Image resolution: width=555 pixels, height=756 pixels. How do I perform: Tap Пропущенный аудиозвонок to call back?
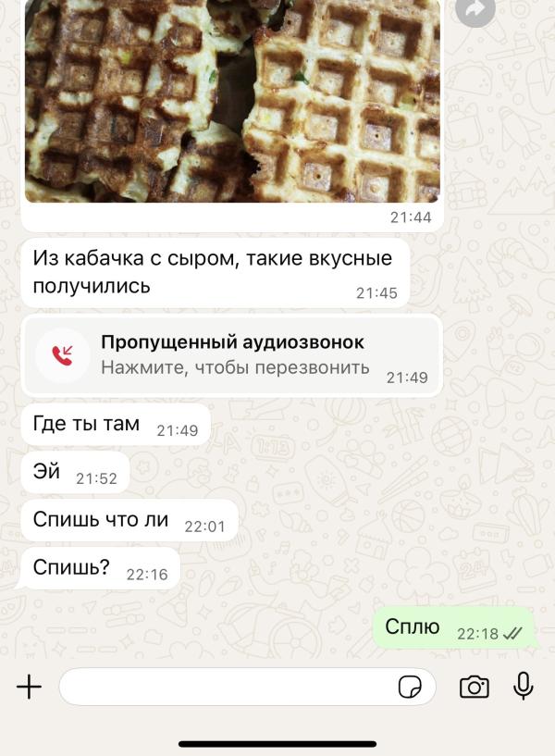(x=232, y=341)
